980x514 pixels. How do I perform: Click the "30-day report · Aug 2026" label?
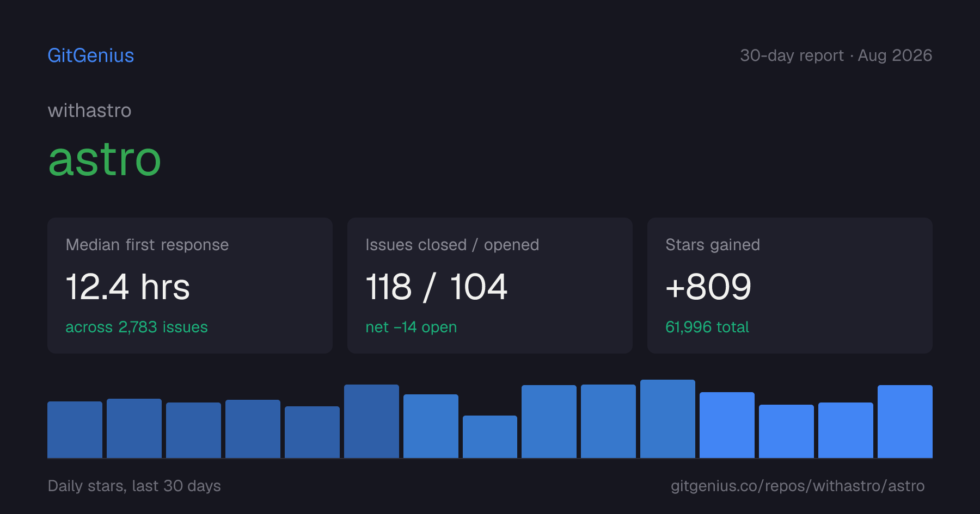[x=836, y=55]
